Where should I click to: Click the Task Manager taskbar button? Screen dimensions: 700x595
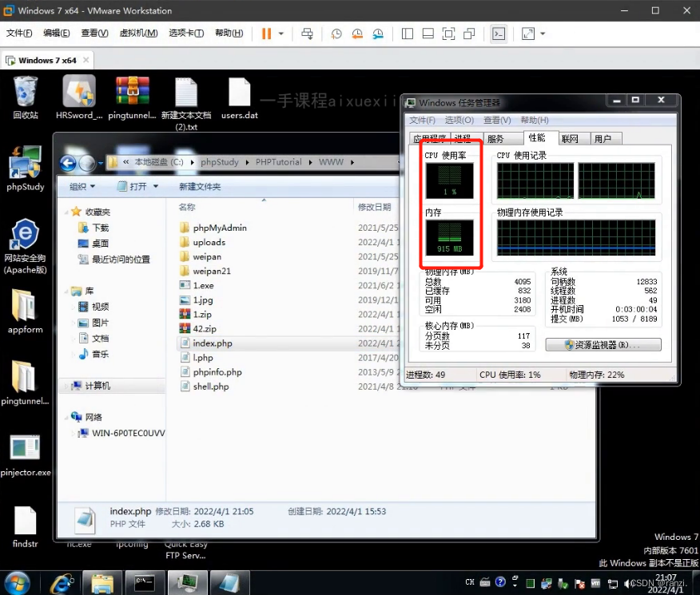click(x=188, y=583)
